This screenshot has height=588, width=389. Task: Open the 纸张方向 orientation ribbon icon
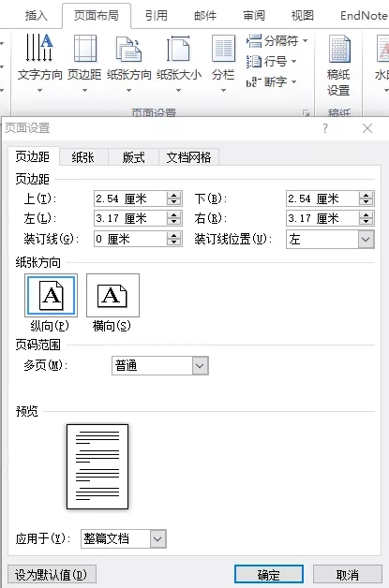coord(128,63)
